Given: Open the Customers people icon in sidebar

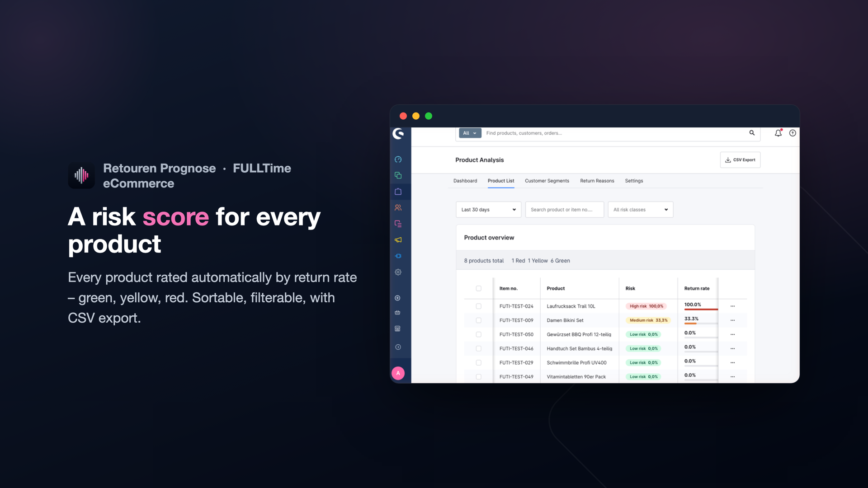Looking at the screenshot, I should click(x=398, y=208).
